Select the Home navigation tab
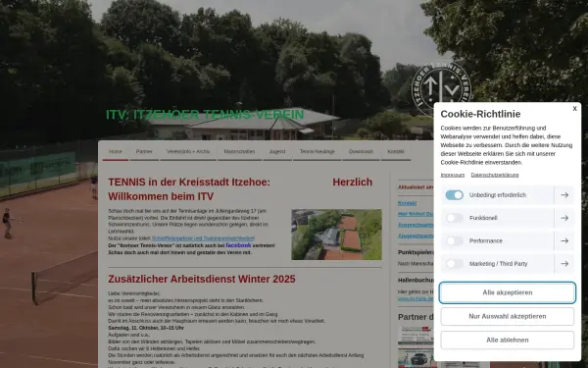The image size is (588, 368). pyautogui.click(x=116, y=152)
